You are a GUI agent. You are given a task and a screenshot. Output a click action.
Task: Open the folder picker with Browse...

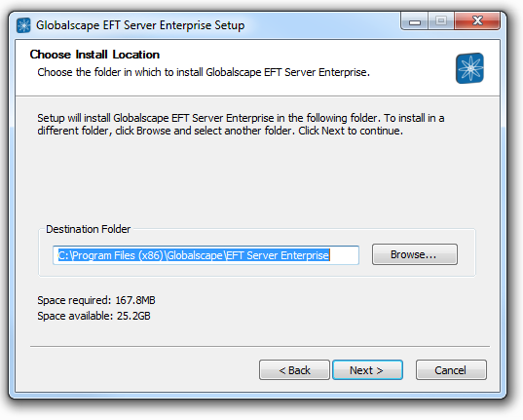click(x=415, y=254)
